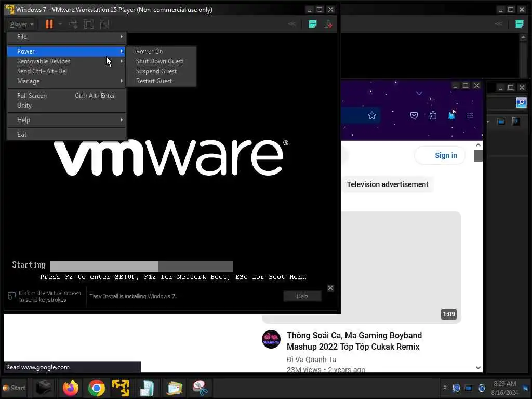Viewport: 532px width, 399px height.
Task: Click the taskbar clock showing 8:29 AM
Action: (505, 388)
